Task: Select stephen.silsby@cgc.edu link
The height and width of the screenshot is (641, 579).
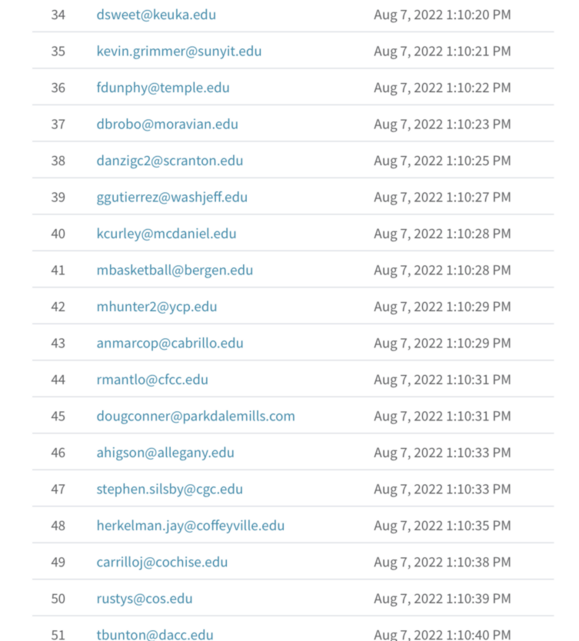Action: click(x=170, y=489)
